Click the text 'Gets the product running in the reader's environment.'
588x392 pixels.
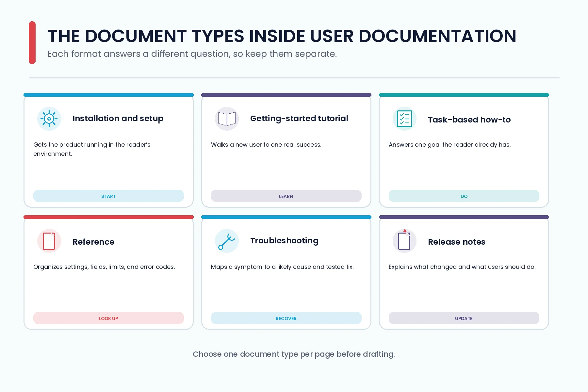[x=92, y=149]
